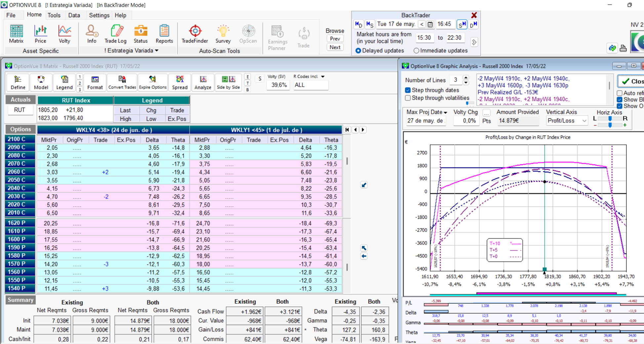Click Expire Options in the Matrix toolbar
The image size is (644, 344).
[x=153, y=82]
